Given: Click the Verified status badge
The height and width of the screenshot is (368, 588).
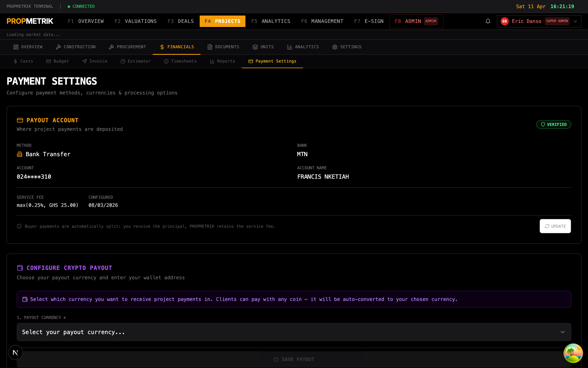Looking at the screenshot, I should [x=553, y=124].
